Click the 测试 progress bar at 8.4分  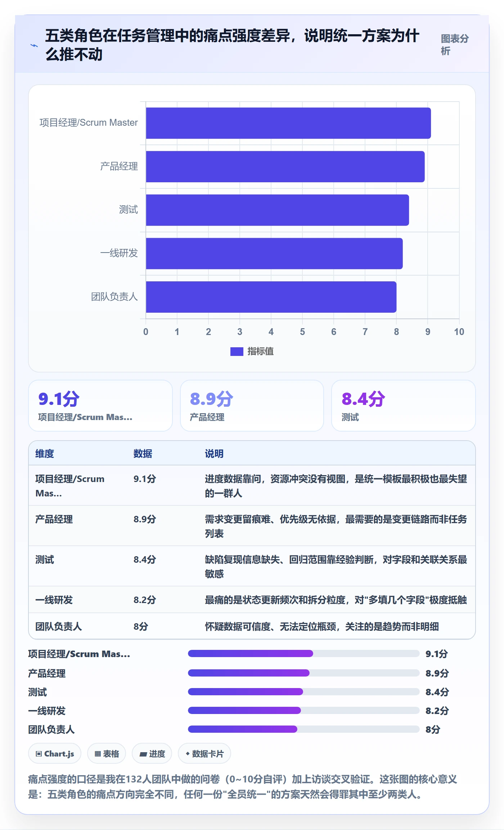pyautogui.click(x=304, y=692)
